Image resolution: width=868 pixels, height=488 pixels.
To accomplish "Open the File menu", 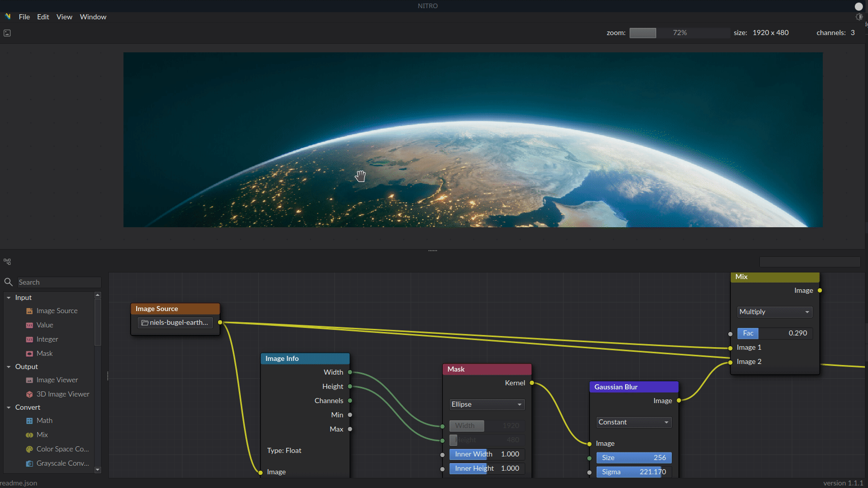I will [x=24, y=17].
